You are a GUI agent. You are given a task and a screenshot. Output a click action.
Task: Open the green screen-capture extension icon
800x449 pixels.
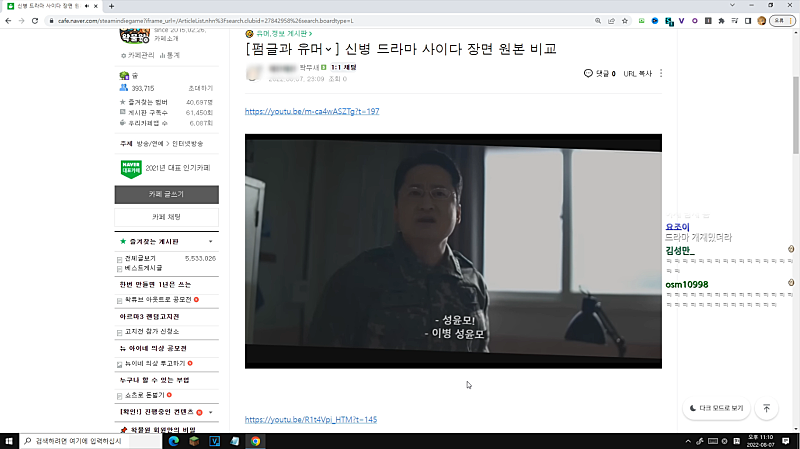click(x=641, y=21)
